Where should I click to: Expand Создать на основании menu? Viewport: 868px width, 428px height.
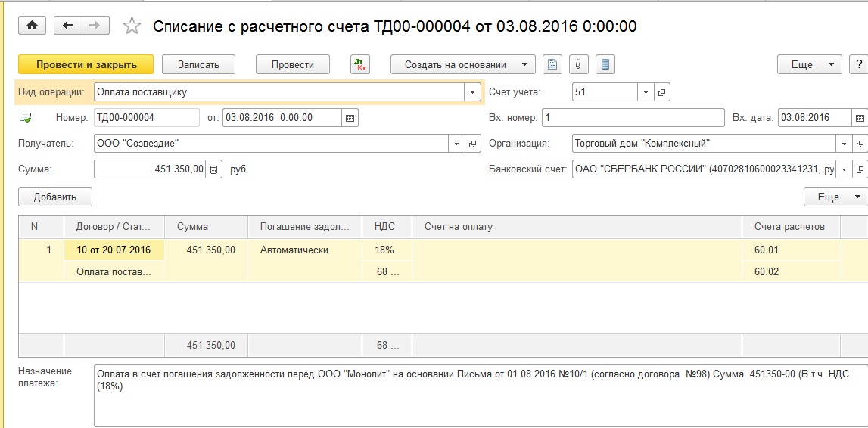click(463, 64)
